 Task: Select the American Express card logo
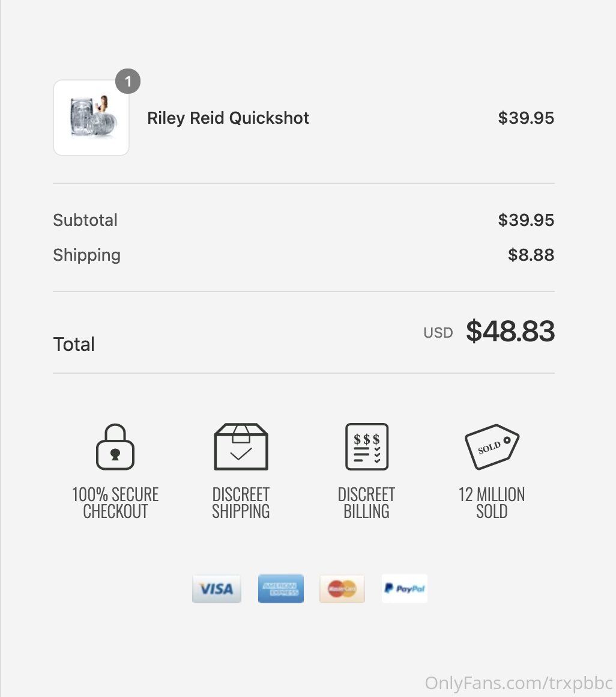coord(281,589)
